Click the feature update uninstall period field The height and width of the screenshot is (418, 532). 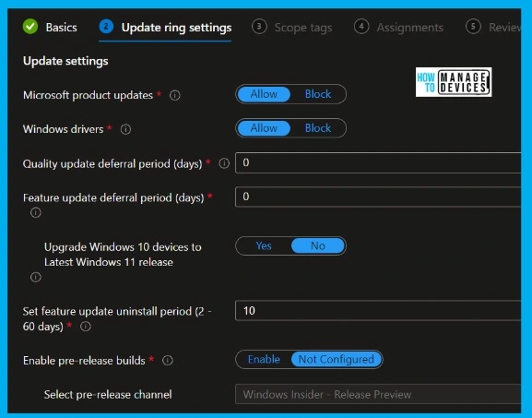378,310
